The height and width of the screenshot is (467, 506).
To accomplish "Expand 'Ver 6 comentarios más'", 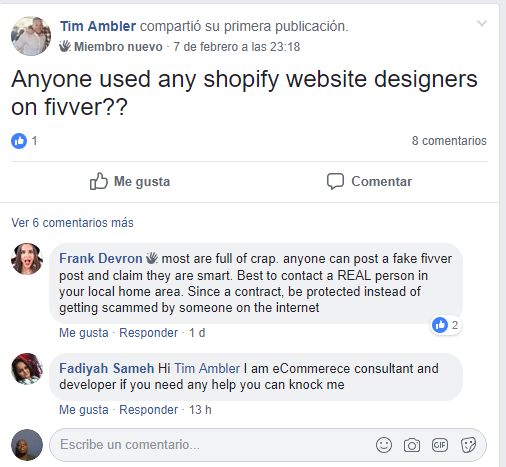I will coord(72,223).
